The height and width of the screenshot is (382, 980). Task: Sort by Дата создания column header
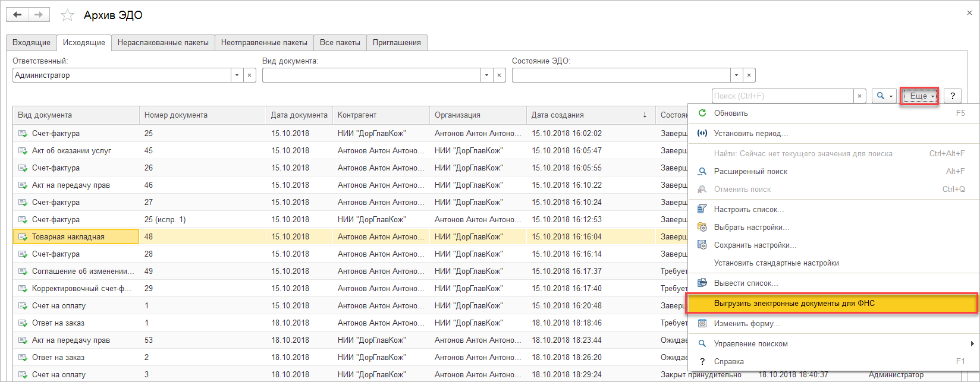pos(557,115)
